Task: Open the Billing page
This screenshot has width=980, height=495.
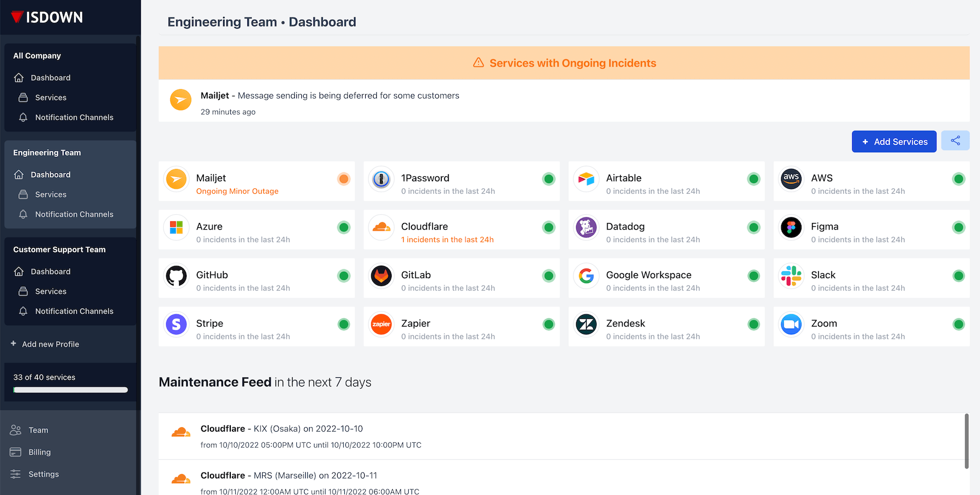Action: [x=40, y=452]
